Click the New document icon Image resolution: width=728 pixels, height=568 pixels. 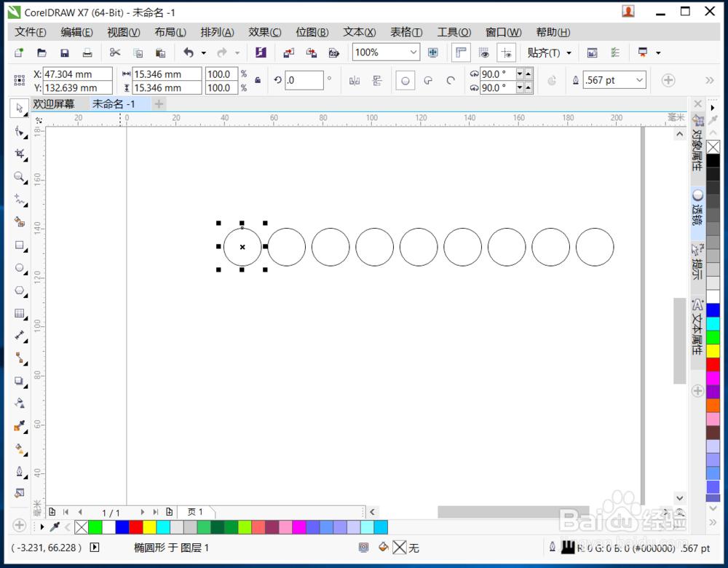tap(19, 52)
